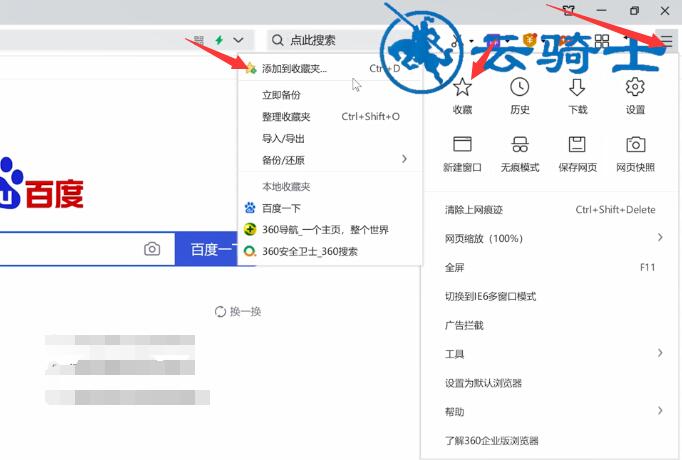Click the 本地收藏夹 header text

pos(286,187)
